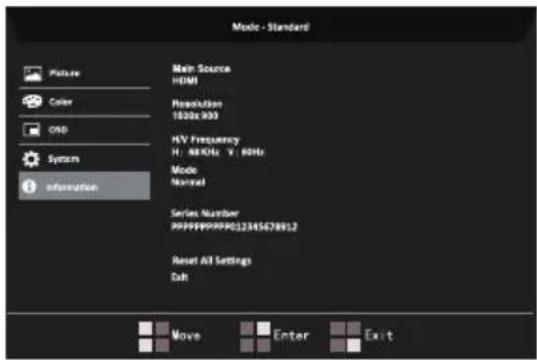Viewport: 537px width, 360px height.
Task: Click the Mode - Standard title
Action: click(x=271, y=27)
